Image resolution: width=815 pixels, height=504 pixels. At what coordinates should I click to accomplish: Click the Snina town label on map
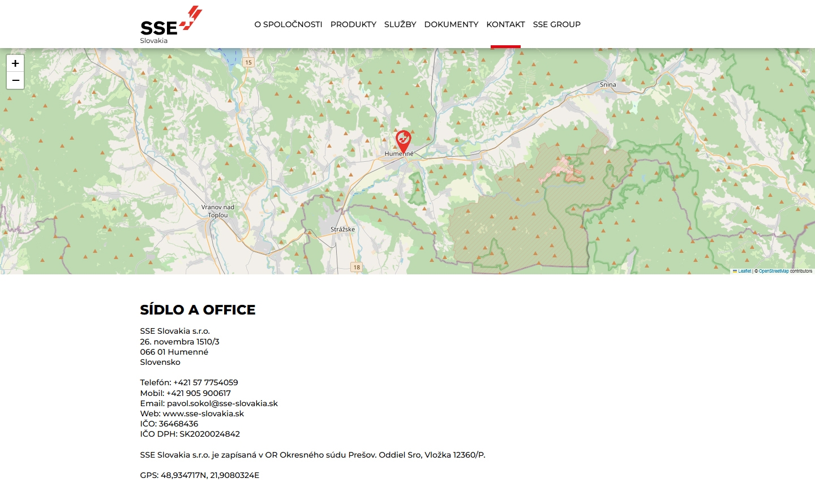pos(608,84)
